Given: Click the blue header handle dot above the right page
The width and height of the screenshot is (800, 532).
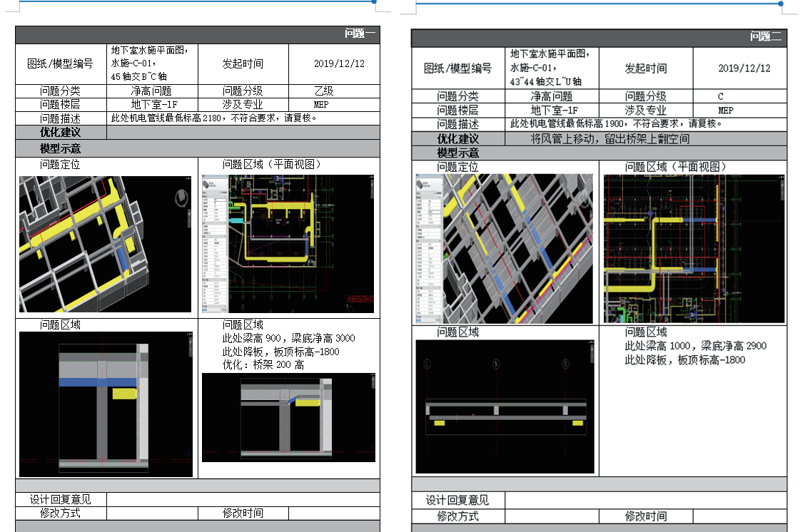Looking at the screenshot, I should pyautogui.click(x=781, y=4).
